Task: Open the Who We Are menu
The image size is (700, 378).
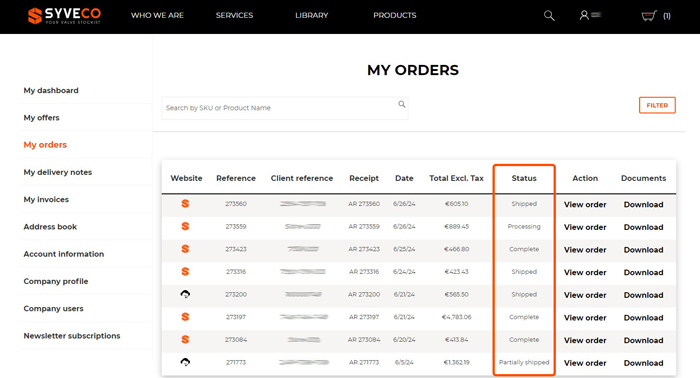Action: pyautogui.click(x=157, y=15)
